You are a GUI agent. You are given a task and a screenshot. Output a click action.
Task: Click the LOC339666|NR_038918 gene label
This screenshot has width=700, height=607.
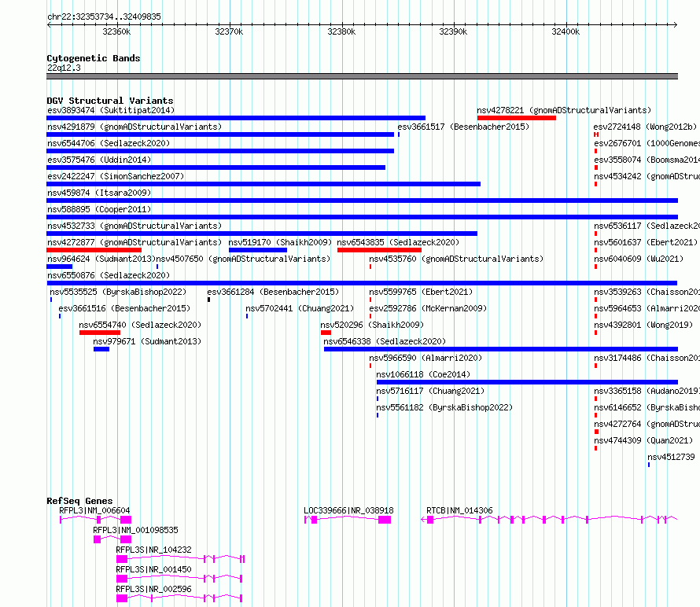(348, 510)
